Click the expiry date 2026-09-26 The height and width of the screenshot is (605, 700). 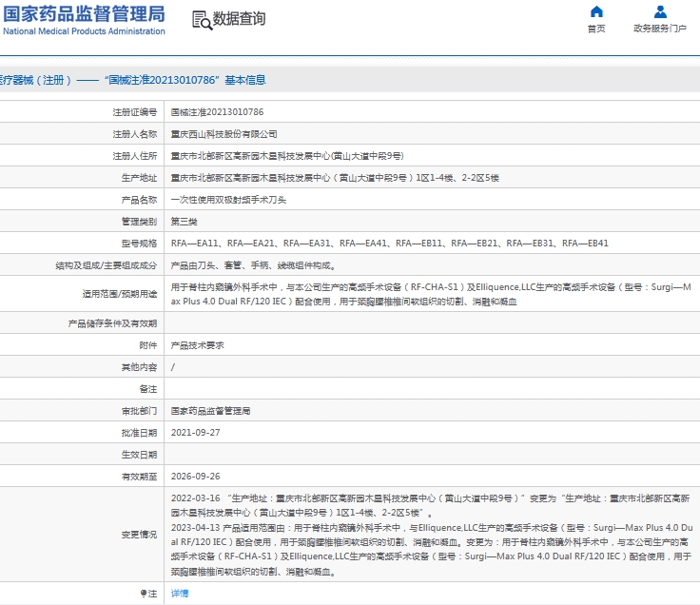coord(196,477)
